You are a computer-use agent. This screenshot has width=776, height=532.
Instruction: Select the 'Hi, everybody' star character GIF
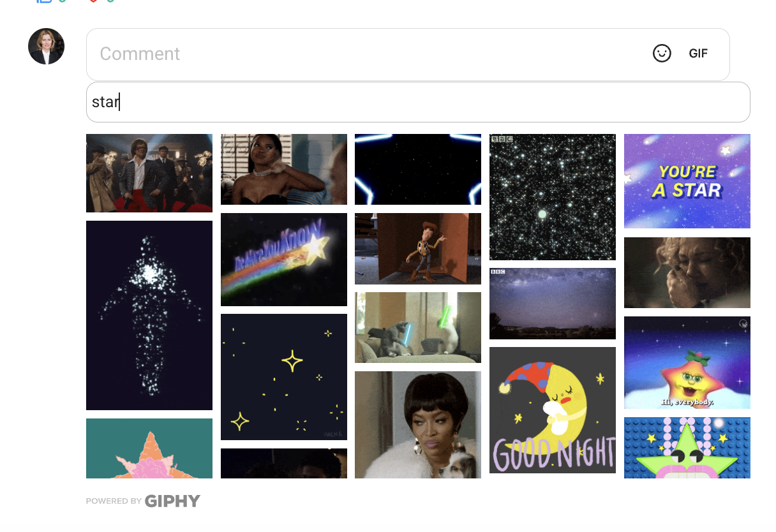[687, 363]
